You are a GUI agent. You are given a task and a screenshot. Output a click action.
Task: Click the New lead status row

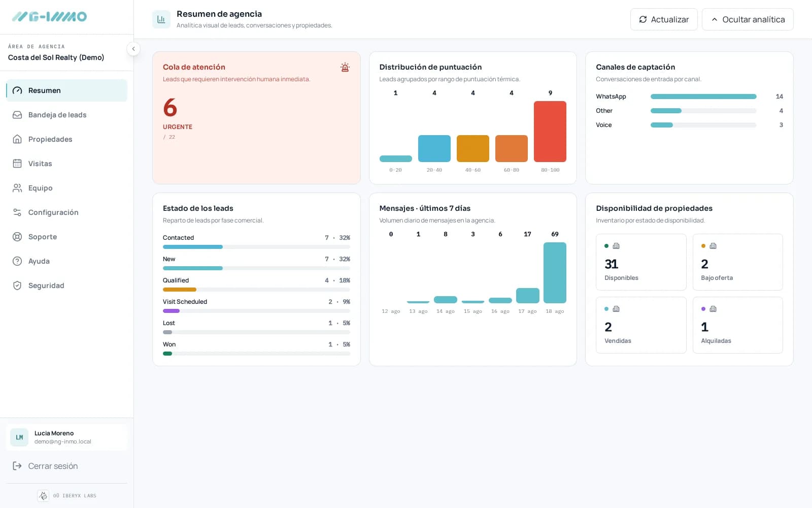tap(256, 263)
